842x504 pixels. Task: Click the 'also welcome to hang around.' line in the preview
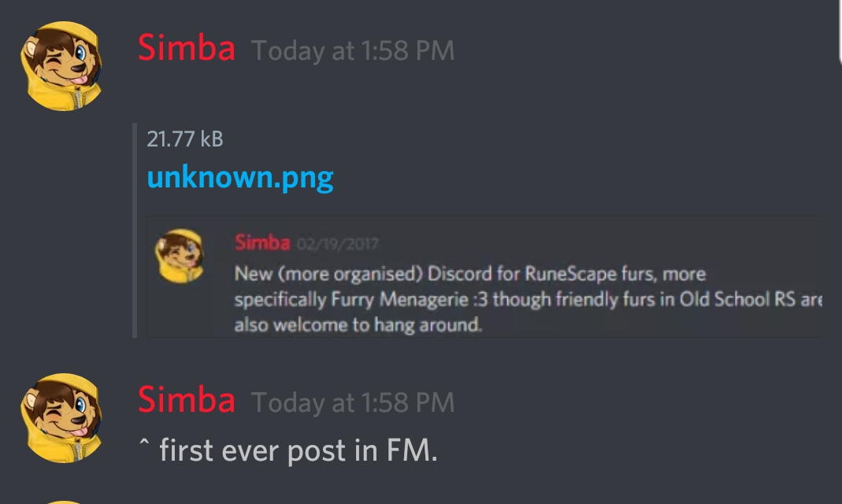[x=358, y=324]
